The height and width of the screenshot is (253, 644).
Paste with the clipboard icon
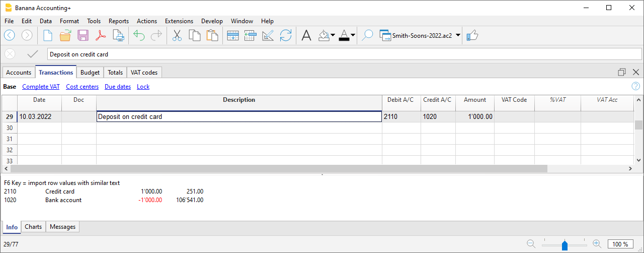[212, 35]
